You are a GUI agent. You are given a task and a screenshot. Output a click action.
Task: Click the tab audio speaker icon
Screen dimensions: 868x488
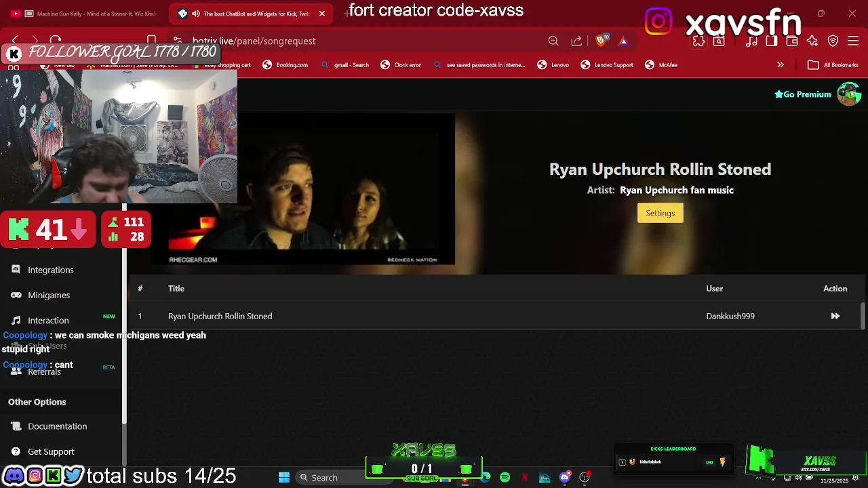tap(196, 14)
